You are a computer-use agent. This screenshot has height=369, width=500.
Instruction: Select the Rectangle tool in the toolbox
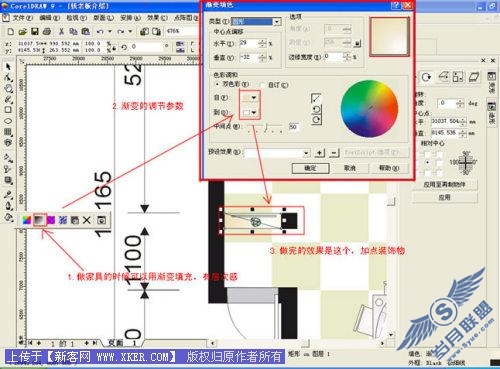point(8,110)
